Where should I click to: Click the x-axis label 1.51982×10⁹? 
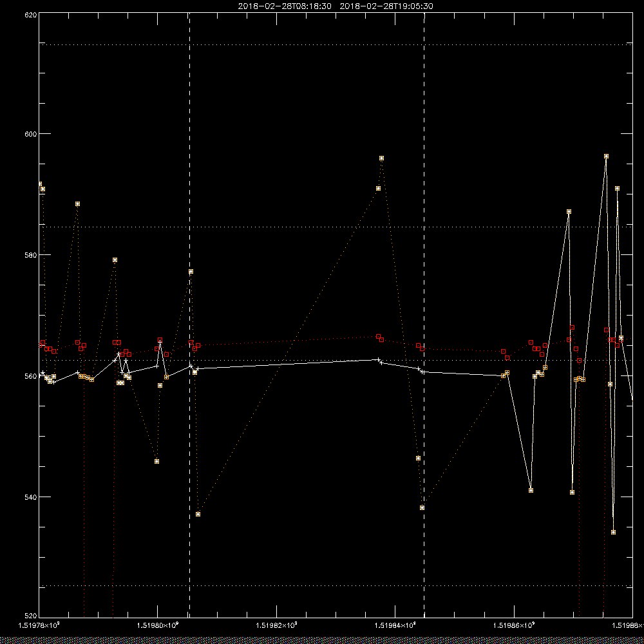[276, 625]
